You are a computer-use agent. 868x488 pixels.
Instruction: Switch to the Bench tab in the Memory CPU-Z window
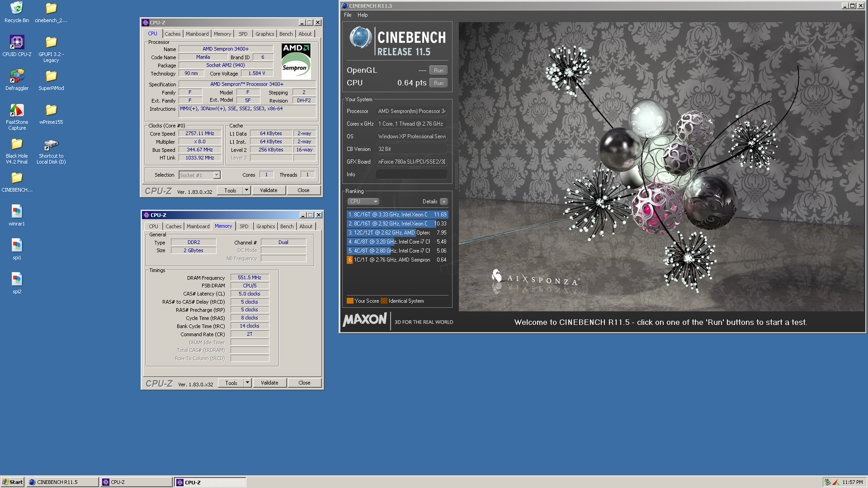[287, 226]
